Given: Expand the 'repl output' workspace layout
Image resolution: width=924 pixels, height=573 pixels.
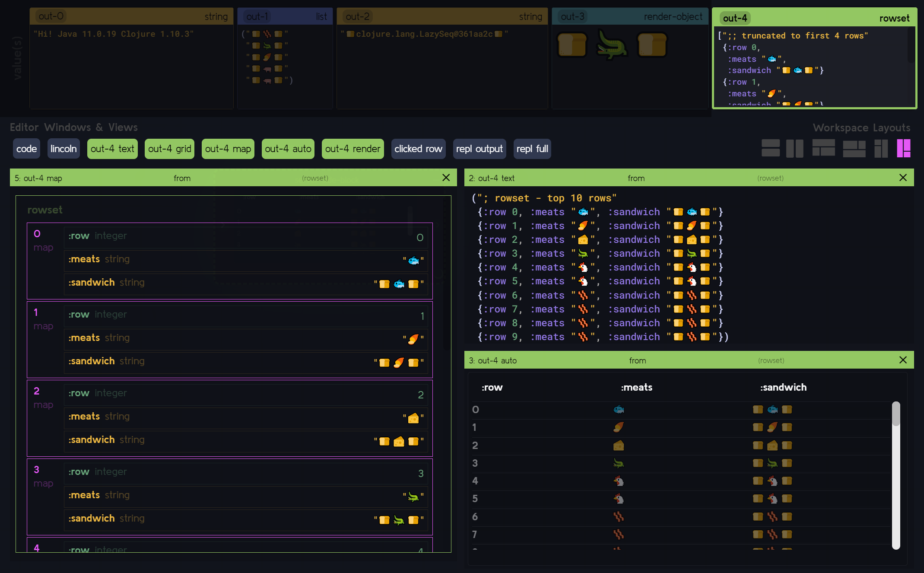Looking at the screenshot, I should 480,149.
